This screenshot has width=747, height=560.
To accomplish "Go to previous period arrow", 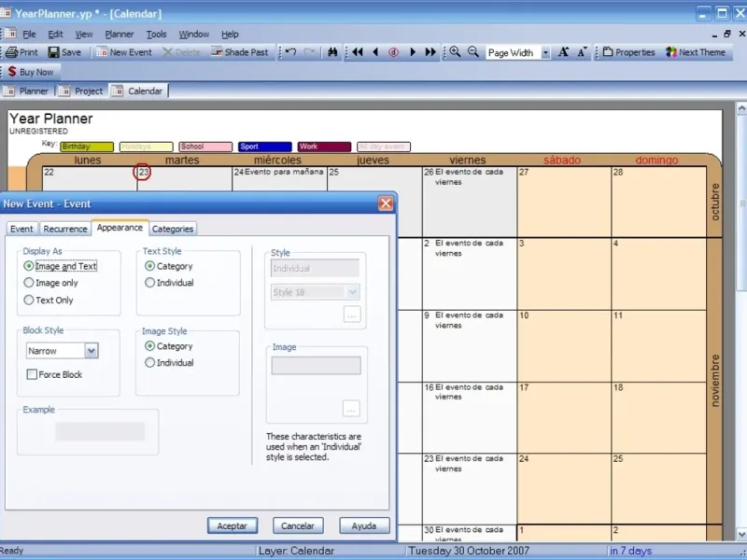I will point(375,52).
